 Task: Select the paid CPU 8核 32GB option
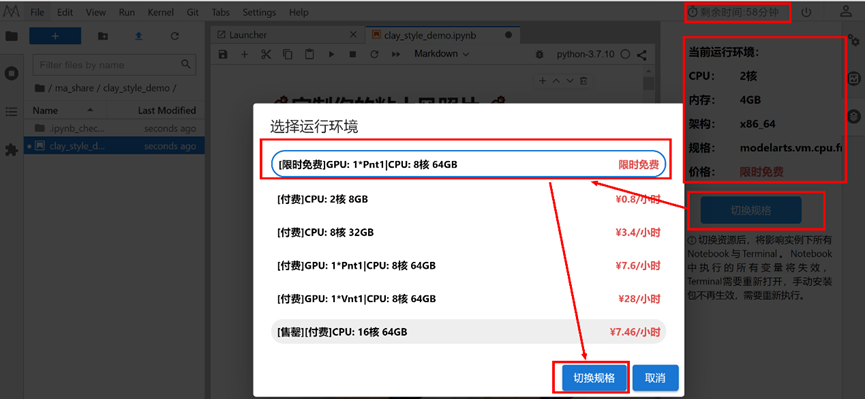coord(468,232)
